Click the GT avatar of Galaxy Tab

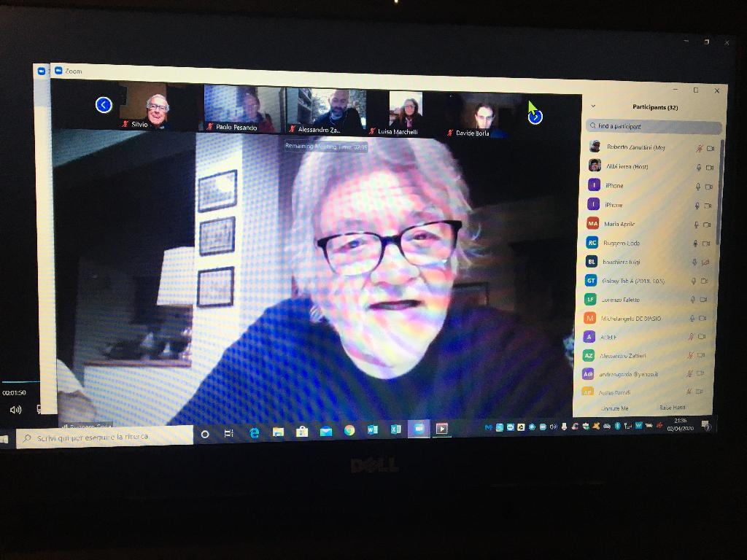(591, 281)
